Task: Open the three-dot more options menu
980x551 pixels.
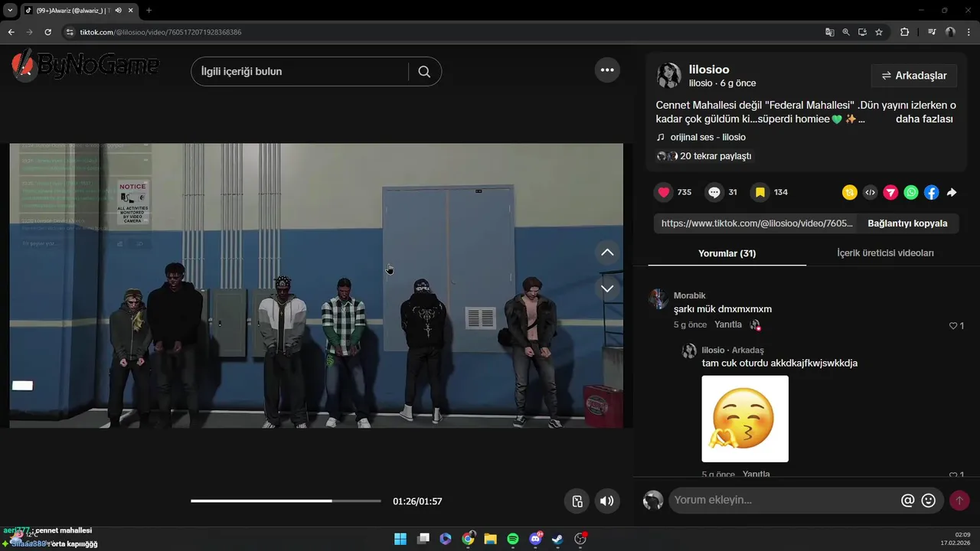Action: pyautogui.click(x=607, y=70)
